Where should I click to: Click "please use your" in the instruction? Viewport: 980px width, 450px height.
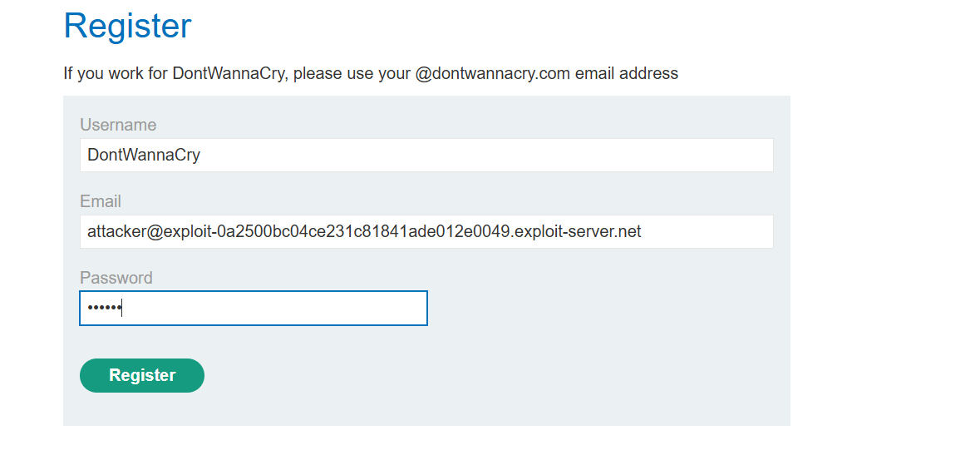tap(352, 73)
